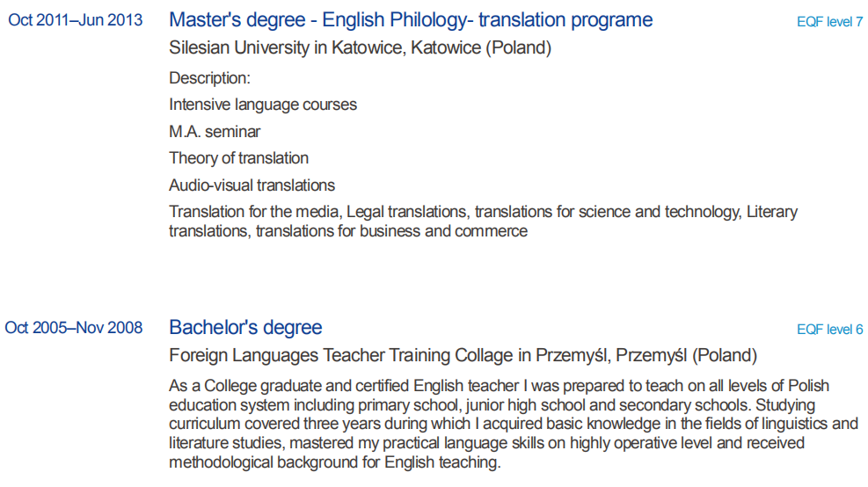Click the Oct 2005–Nov 2008 date range
The height and width of the screenshot is (487, 868).
point(74,328)
